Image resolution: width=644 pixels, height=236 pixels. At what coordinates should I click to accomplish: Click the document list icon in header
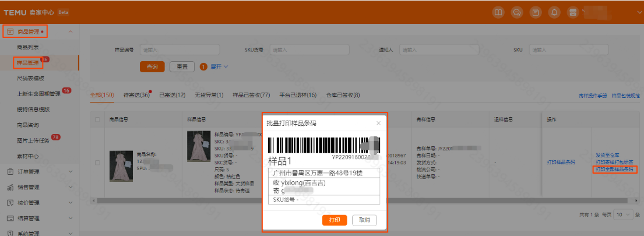point(536,12)
